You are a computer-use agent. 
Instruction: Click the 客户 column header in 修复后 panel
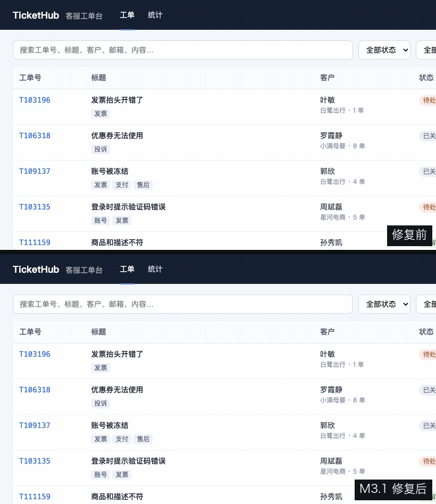point(328,332)
